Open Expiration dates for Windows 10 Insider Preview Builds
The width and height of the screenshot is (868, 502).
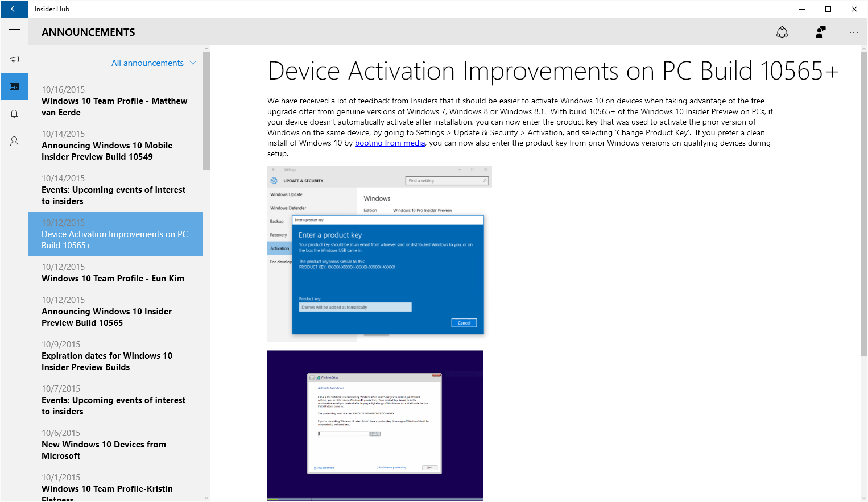click(115, 356)
